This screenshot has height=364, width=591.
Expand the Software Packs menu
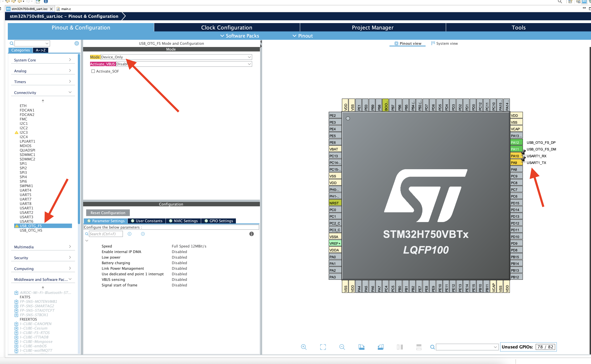coord(240,36)
